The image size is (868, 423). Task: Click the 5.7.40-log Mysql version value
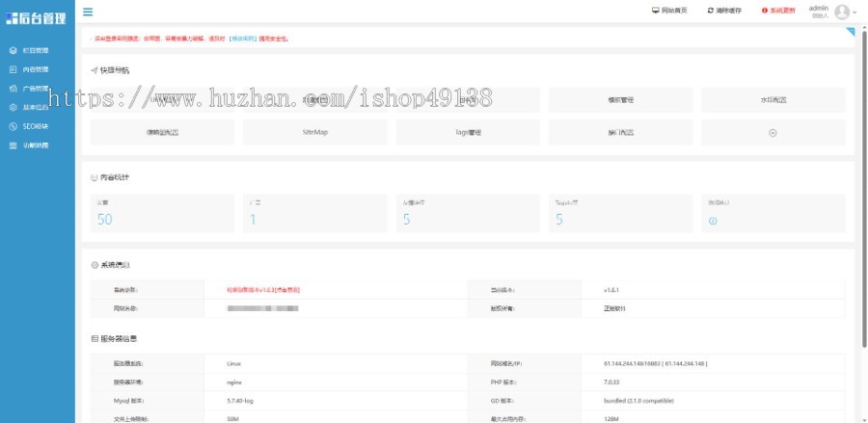click(240, 400)
